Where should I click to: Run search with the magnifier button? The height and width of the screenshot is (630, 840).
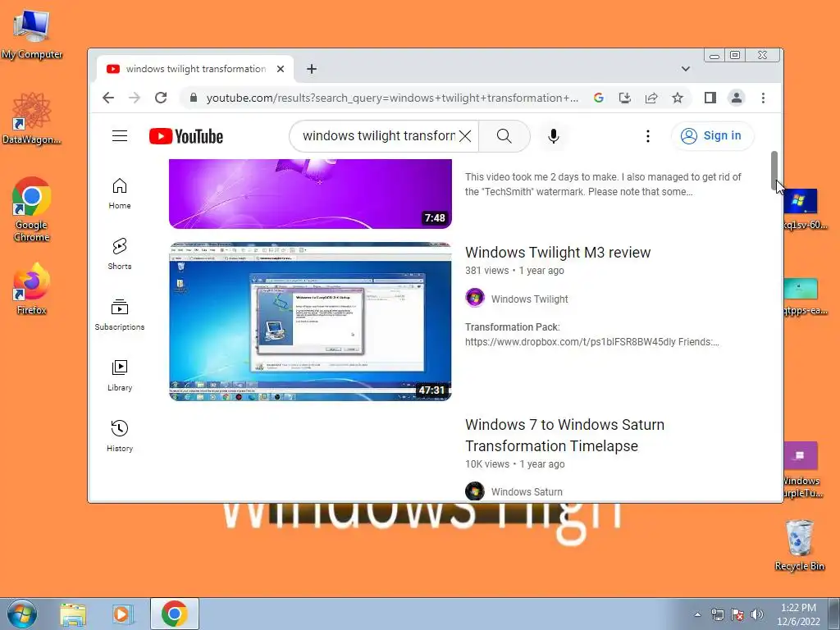pyautogui.click(x=504, y=136)
